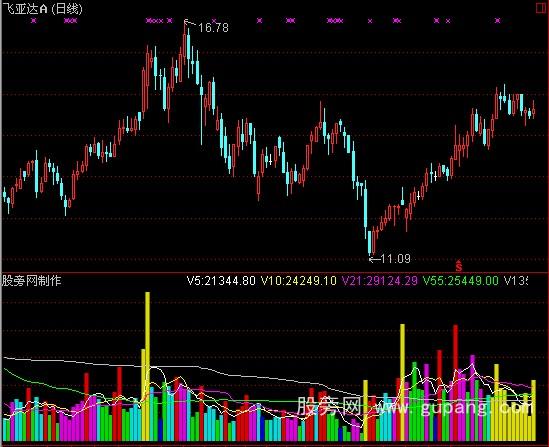Select the 11.09 lowest price candlestick
Viewport: 549px width, 447px height.
coord(370,242)
